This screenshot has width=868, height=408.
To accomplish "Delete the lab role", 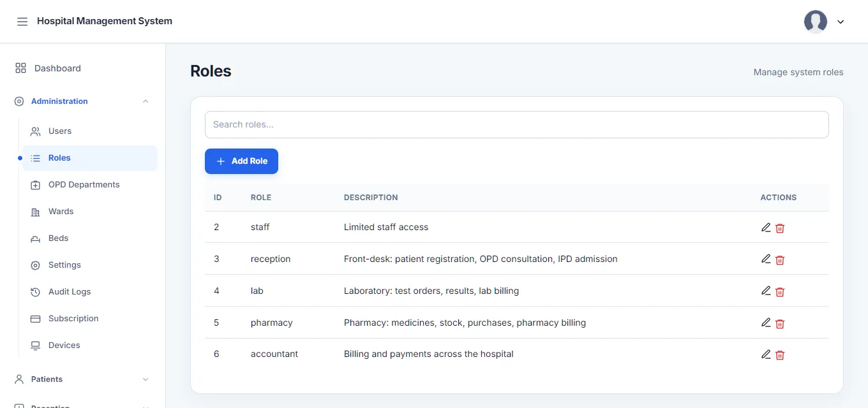I will [780, 292].
